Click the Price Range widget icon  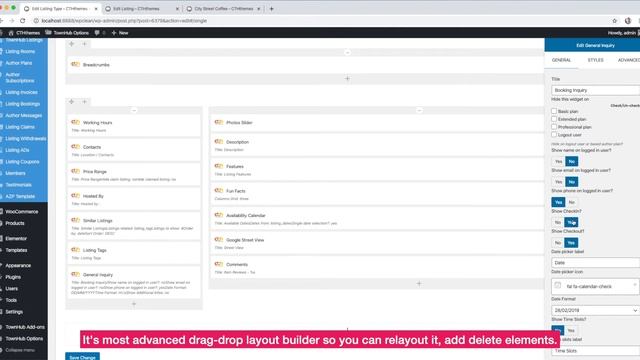coord(76,171)
